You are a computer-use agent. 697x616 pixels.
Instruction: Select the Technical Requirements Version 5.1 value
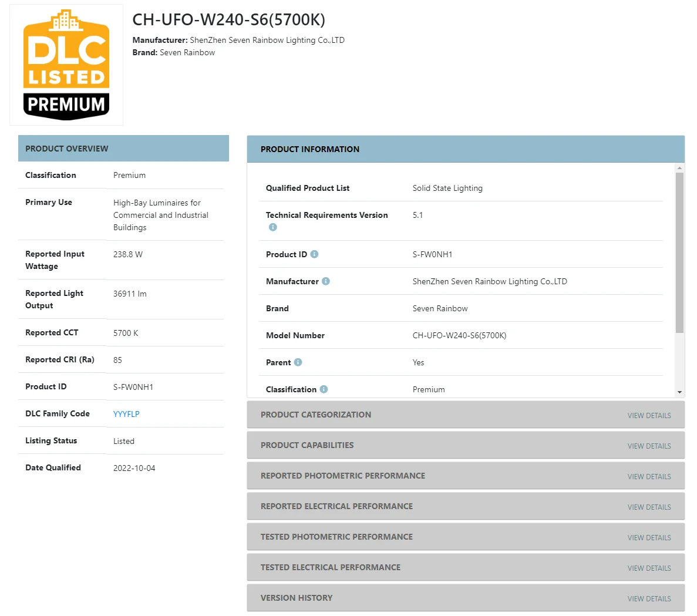(417, 215)
